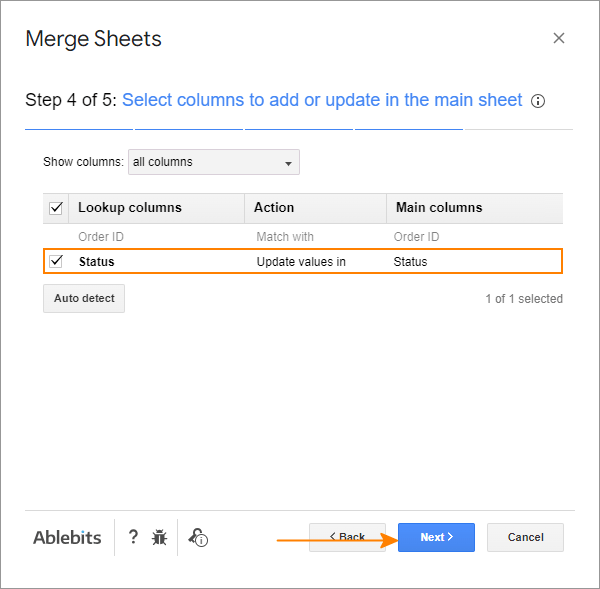Click the Order ID main column cell
Viewport: 600px width, 589px height.
(416, 237)
